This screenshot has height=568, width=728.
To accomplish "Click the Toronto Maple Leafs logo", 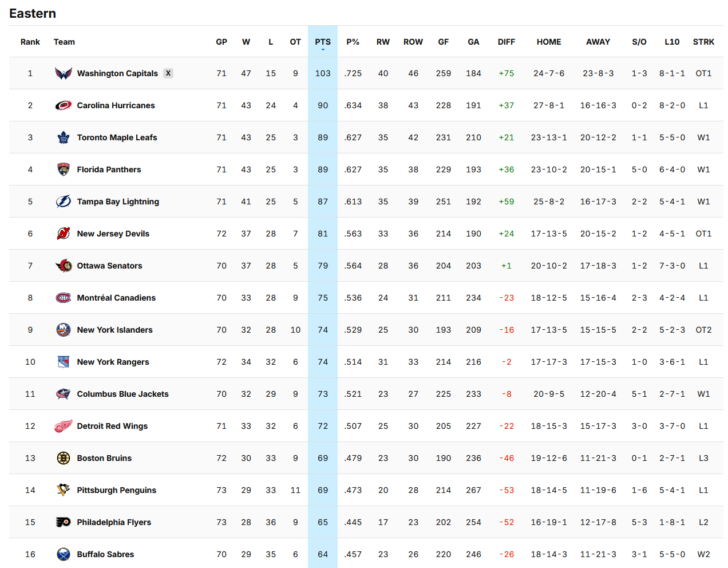I will pyautogui.click(x=64, y=137).
